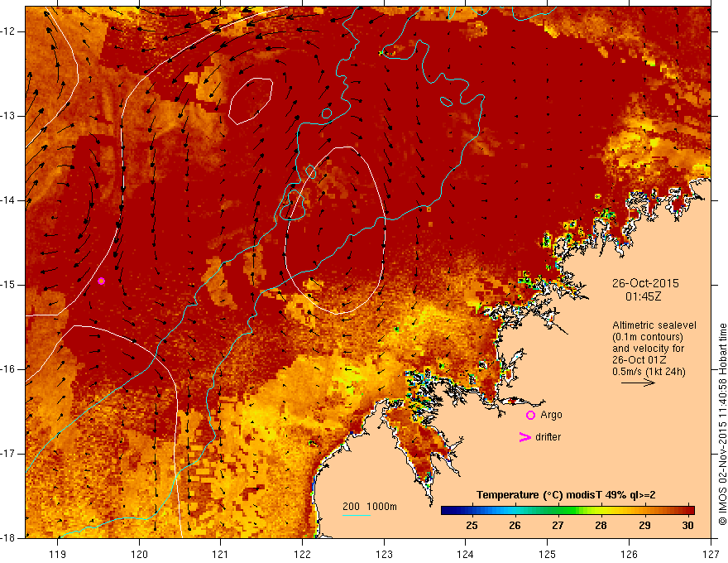Click the cyan isobath sample line under 200 1000m
The image size is (728, 563).
click(356, 515)
